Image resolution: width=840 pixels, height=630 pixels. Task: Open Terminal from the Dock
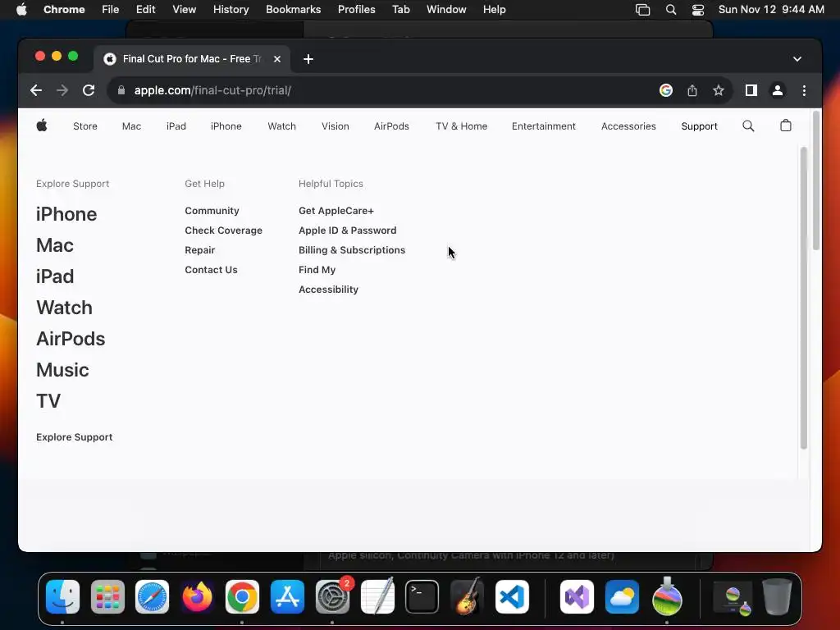(422, 597)
